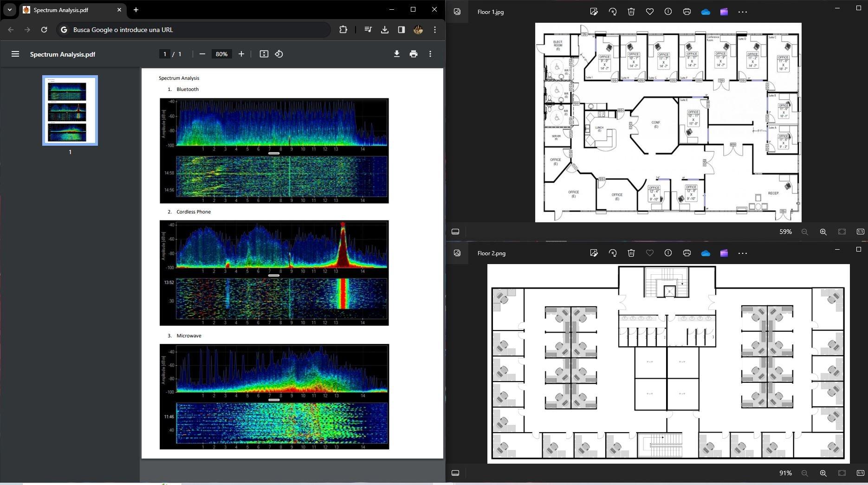Toggle the Chrome side panel
The width and height of the screenshot is (868, 485).
click(402, 30)
